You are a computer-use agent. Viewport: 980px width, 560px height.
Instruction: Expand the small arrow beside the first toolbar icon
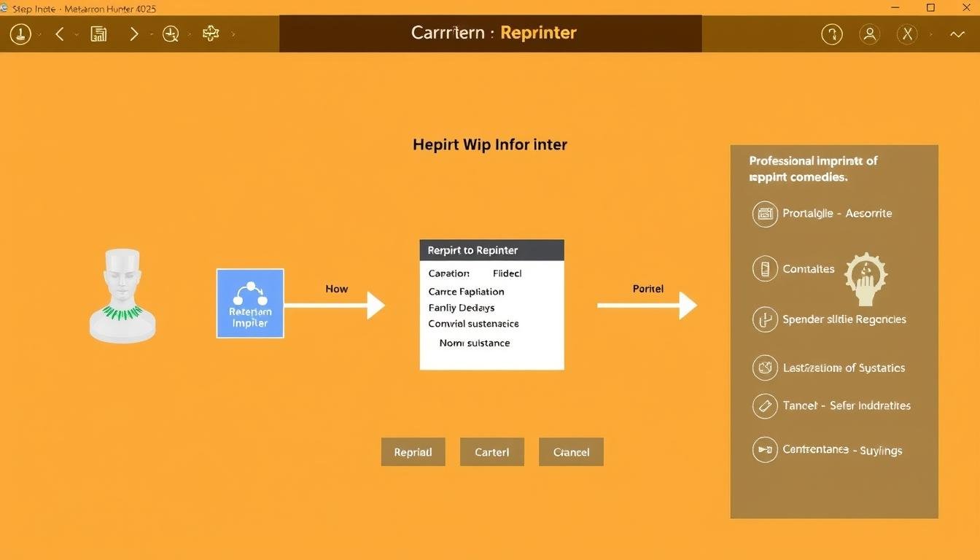(39, 34)
